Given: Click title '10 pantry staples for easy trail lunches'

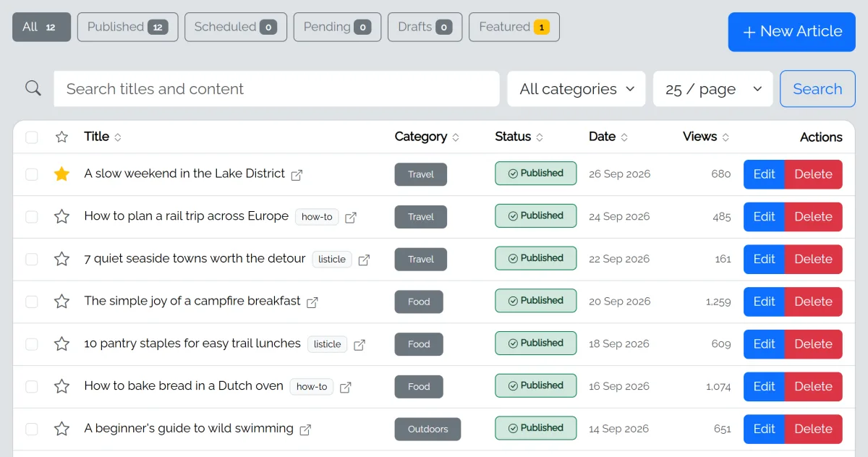Looking at the screenshot, I should point(192,343).
